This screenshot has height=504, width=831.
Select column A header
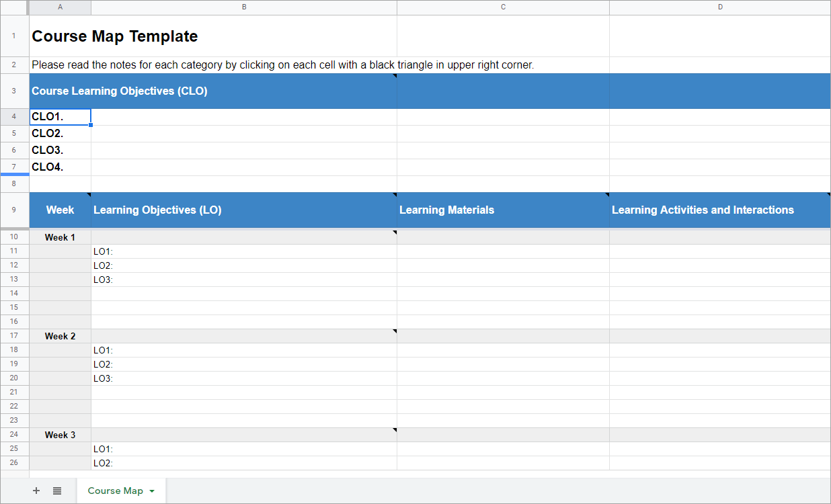[61, 7]
